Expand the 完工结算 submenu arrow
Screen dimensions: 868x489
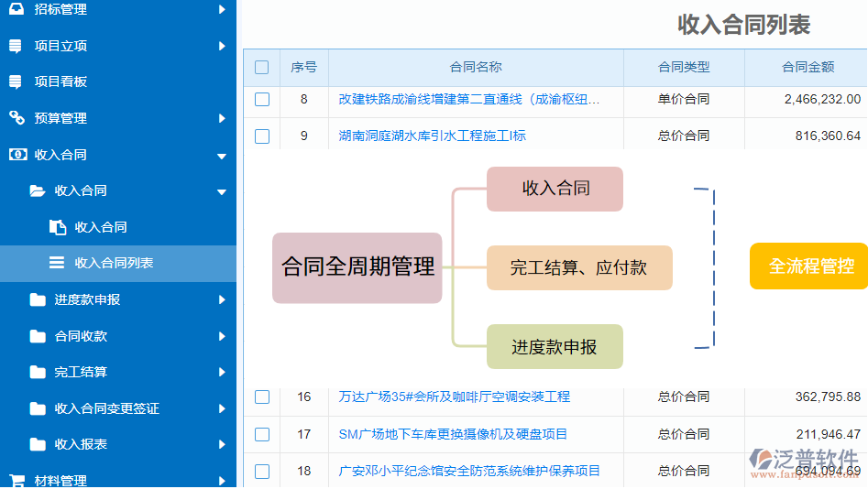pos(222,372)
